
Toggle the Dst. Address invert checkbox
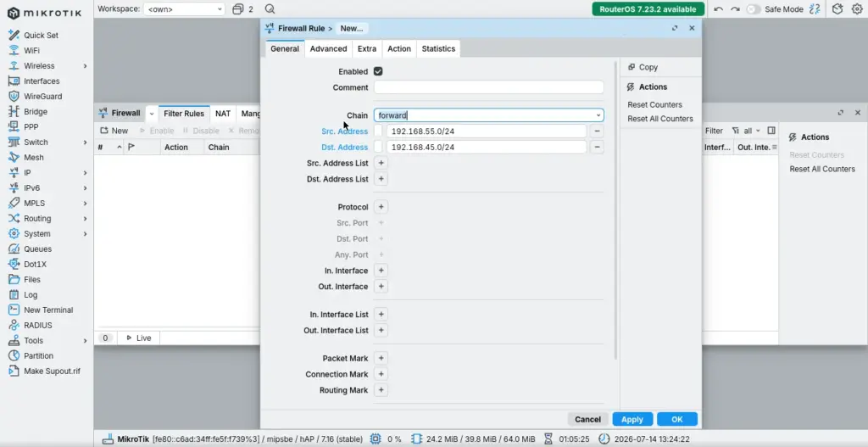click(378, 148)
